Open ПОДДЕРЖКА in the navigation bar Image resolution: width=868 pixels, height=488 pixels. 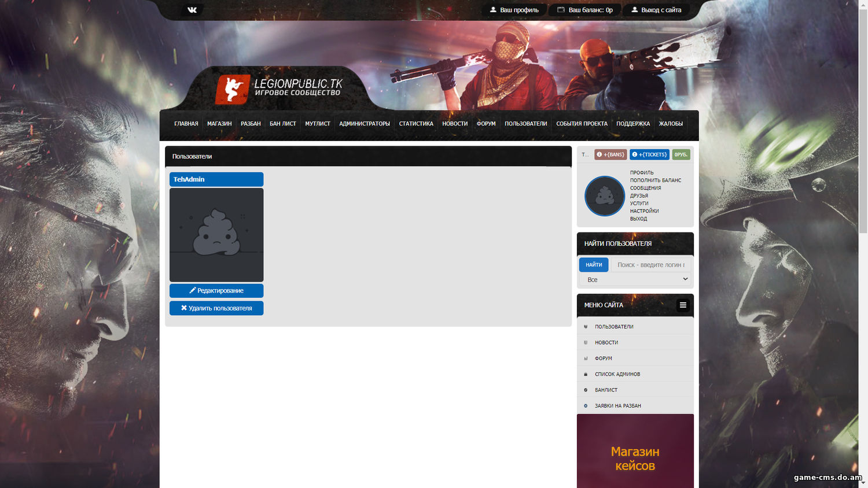[x=633, y=124]
